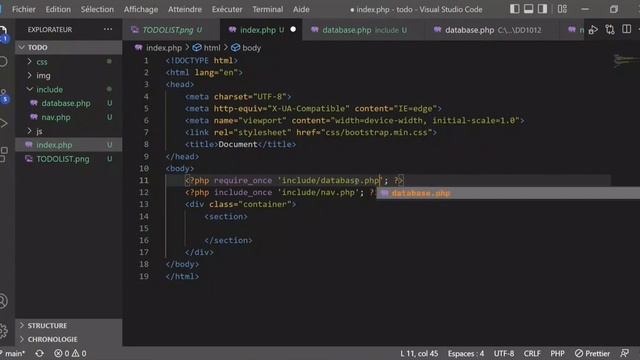Open TODOLIST.png in explorer tree
This screenshot has height=360, width=640.
(x=69, y=159)
